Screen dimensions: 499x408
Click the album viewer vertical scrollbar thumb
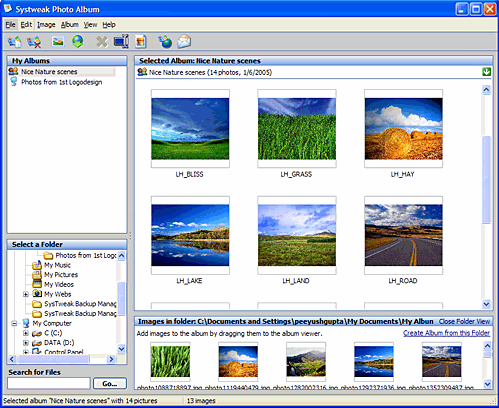(x=486, y=180)
